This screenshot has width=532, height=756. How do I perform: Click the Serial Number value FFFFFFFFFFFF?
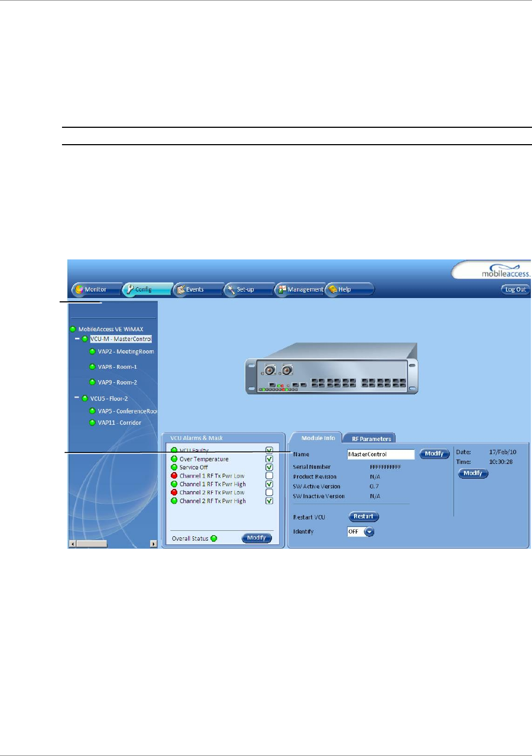click(385, 467)
